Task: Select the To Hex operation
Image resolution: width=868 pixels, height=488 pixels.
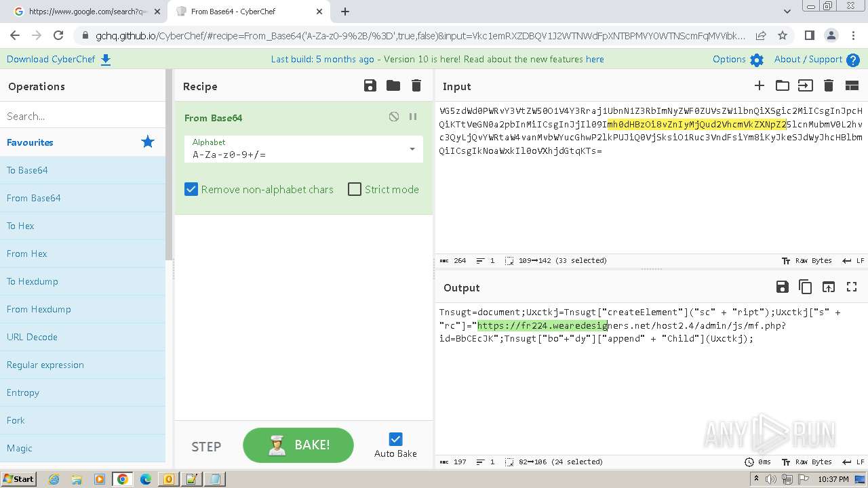Action: point(83,226)
